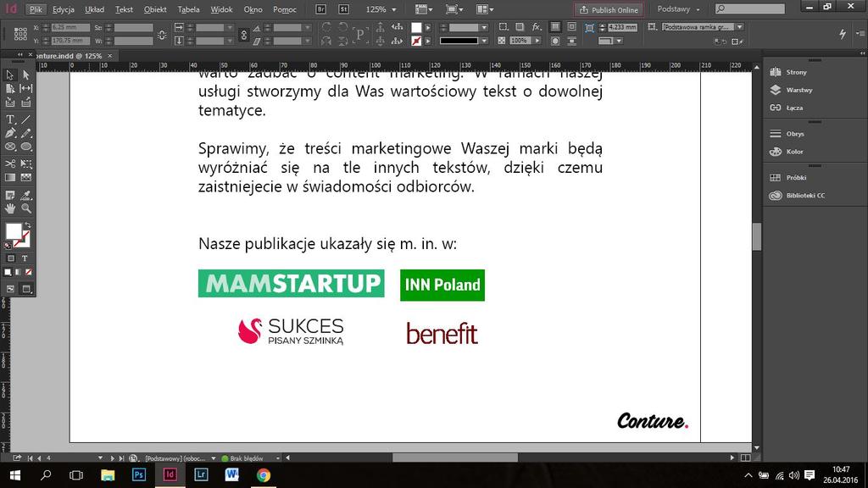The image size is (868, 488).
Task: Open the Tabela menu
Action: 188,9
